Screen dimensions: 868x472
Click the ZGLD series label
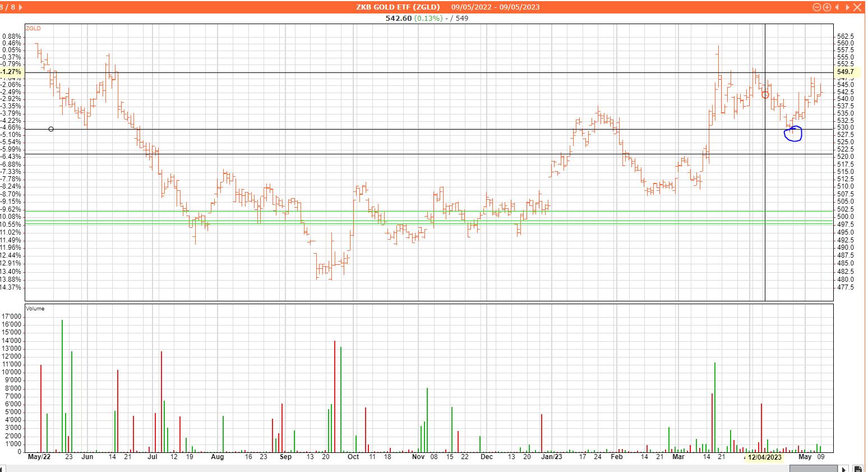click(33, 28)
